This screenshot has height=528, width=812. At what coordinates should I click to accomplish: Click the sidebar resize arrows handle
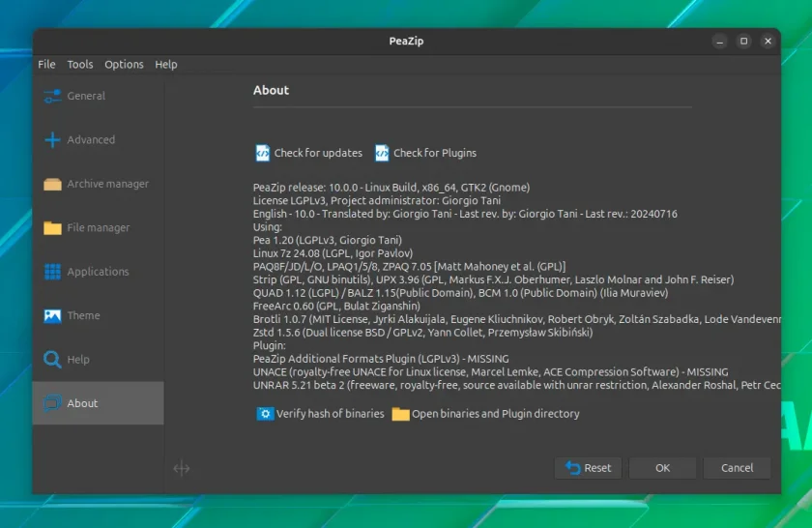(x=182, y=468)
